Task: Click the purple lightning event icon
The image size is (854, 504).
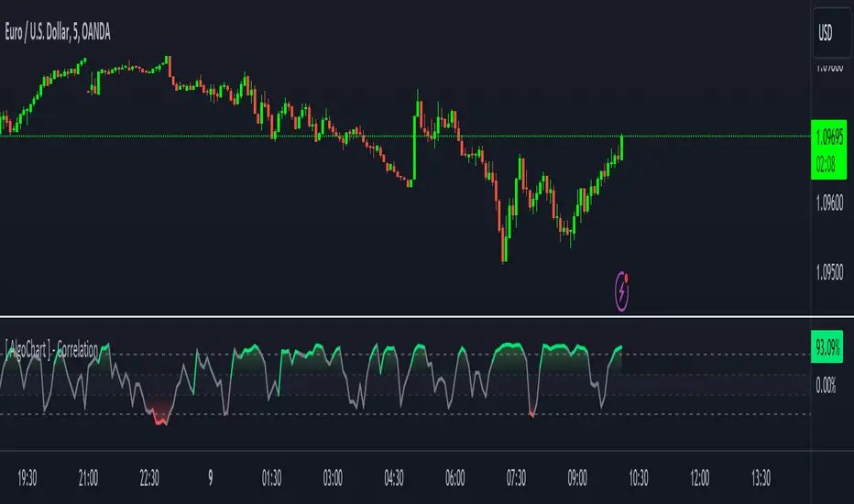Action: [x=622, y=291]
